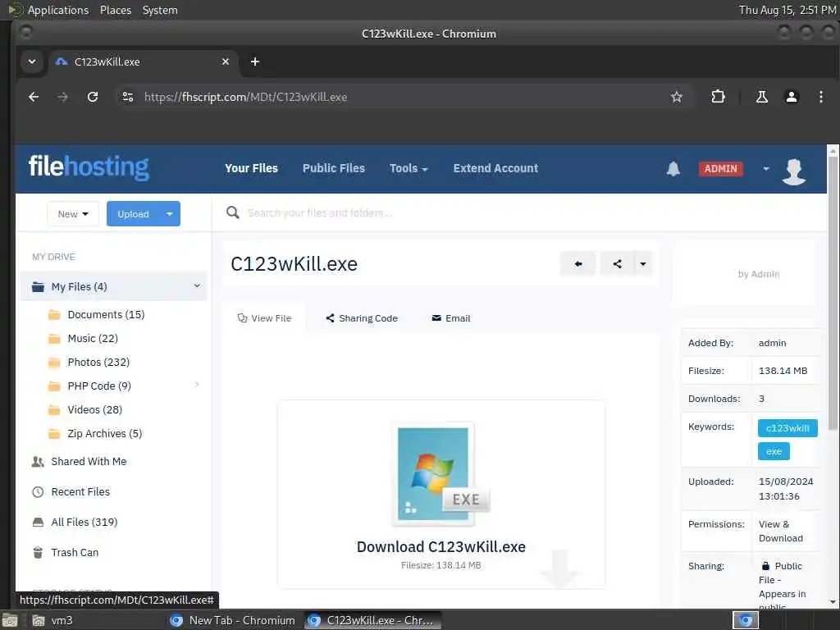
Task: Open Photos (232) folder
Action: (x=98, y=362)
